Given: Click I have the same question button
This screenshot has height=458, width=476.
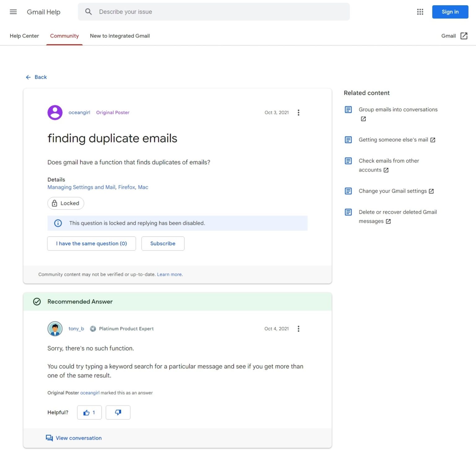Looking at the screenshot, I should [91, 244].
